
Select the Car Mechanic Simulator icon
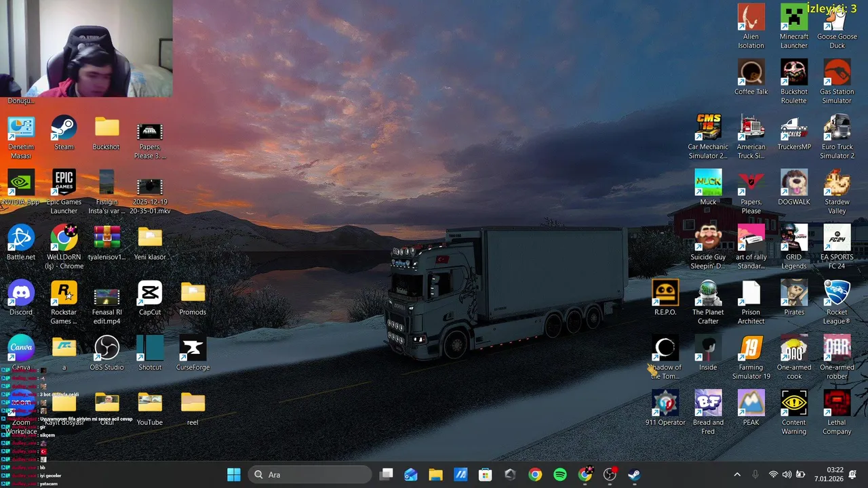pos(708,138)
